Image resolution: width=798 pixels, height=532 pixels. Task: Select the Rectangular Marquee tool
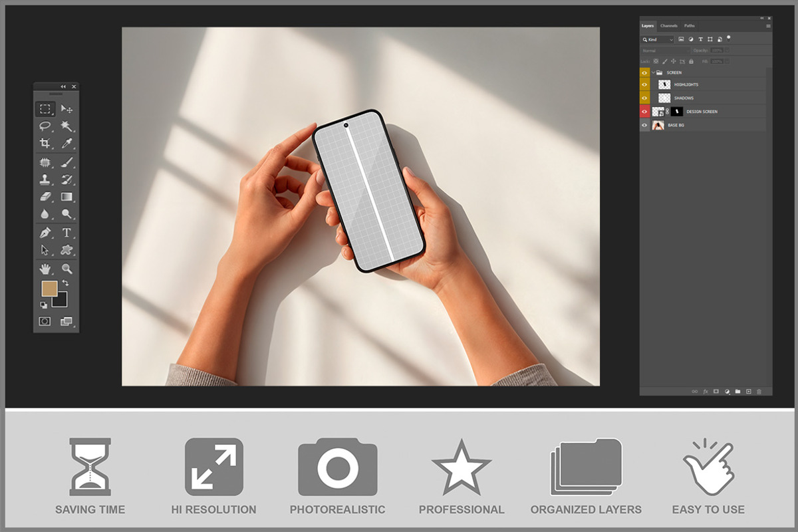(x=45, y=109)
